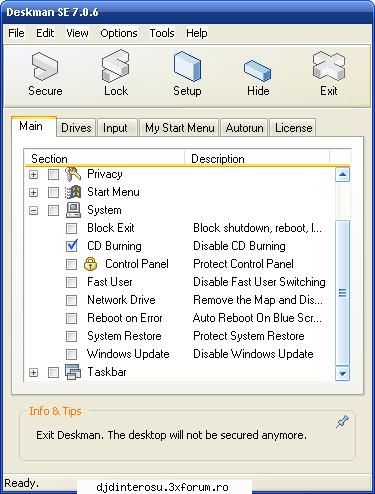The height and width of the screenshot is (494, 375).
Task: Select the Reboot on Error row label
Action: (125, 318)
